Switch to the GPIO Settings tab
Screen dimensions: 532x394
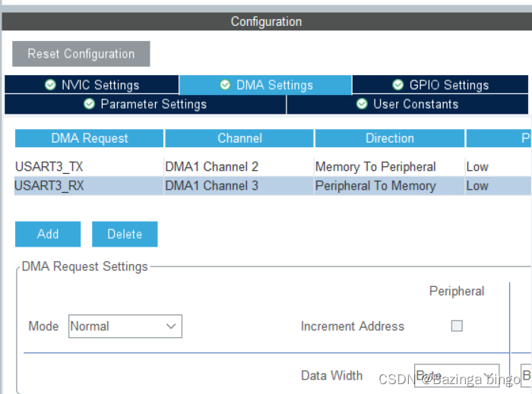[x=441, y=85]
